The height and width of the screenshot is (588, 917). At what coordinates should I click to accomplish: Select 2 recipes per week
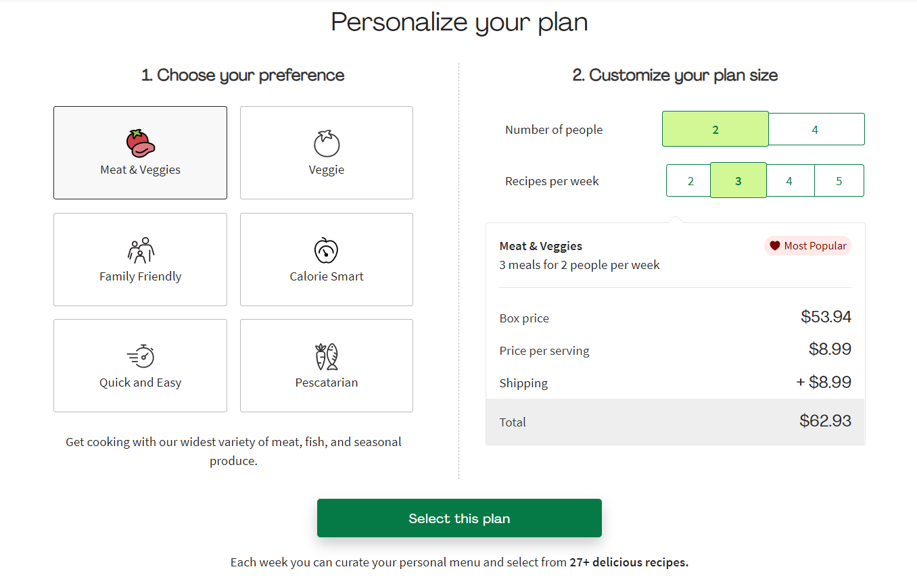688,180
